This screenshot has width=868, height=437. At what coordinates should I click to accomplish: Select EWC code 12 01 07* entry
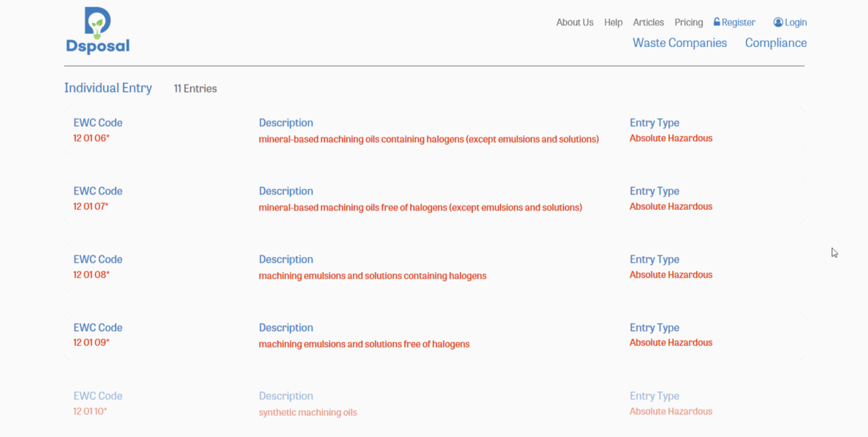(x=91, y=206)
